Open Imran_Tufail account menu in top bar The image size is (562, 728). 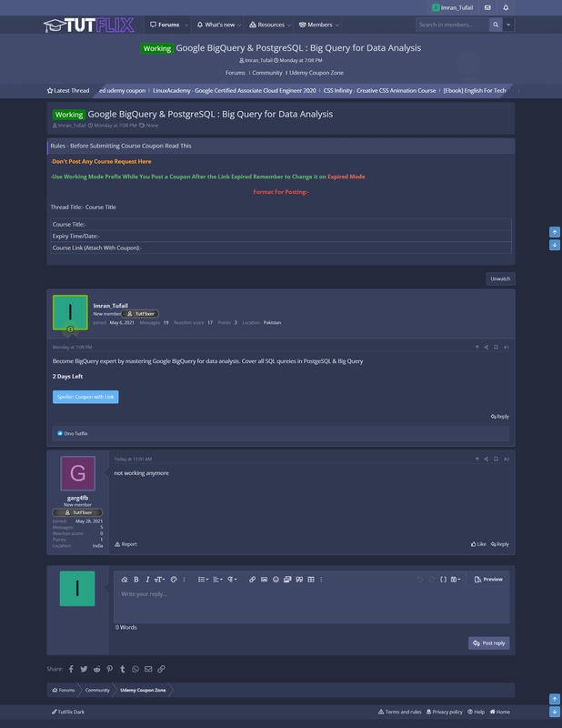tap(453, 7)
